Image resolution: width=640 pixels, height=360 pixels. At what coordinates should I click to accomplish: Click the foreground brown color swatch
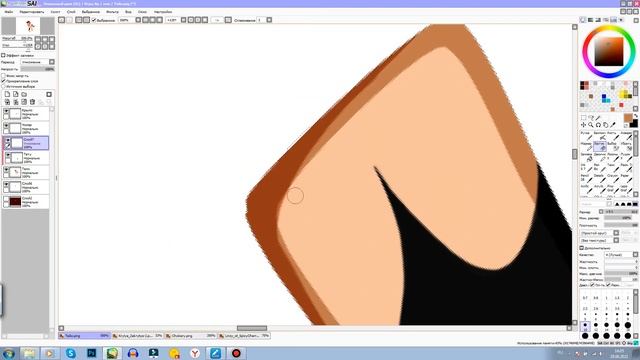[x=628, y=118]
